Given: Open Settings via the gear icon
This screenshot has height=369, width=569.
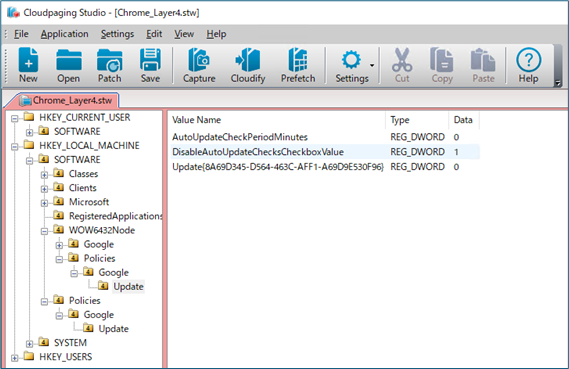Looking at the screenshot, I should coord(351,60).
